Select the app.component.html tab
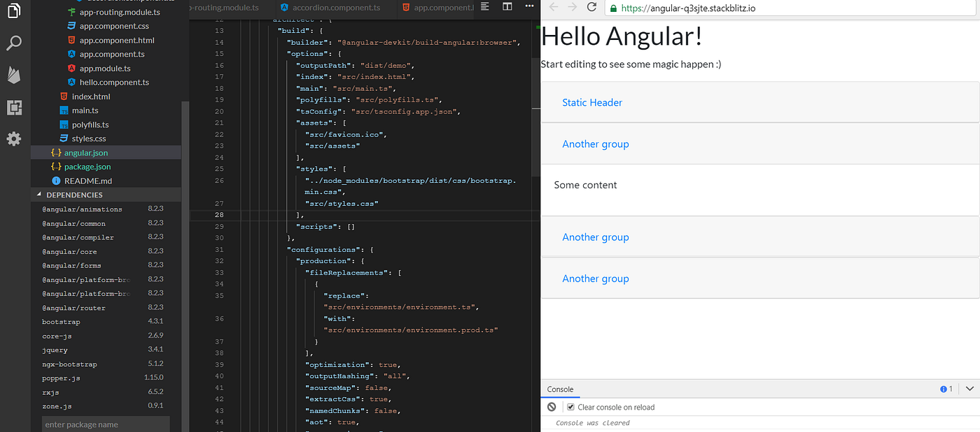The width and height of the screenshot is (980, 432). 441,8
